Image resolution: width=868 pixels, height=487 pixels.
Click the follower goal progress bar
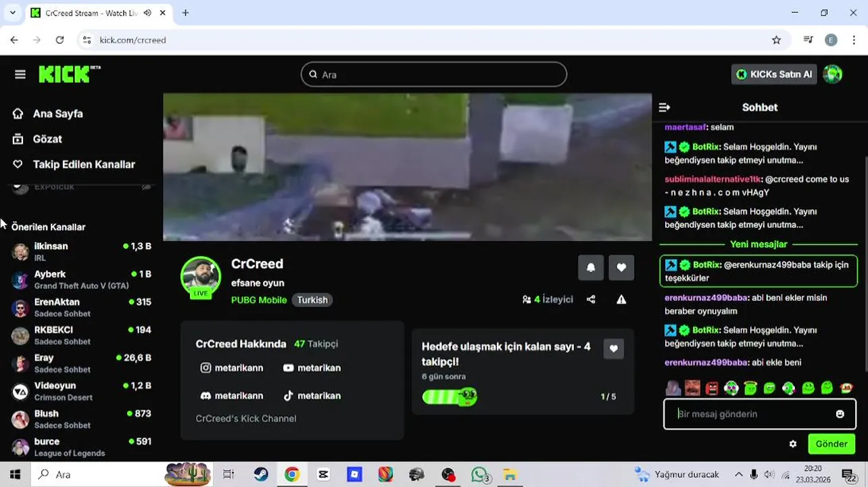[x=450, y=396]
